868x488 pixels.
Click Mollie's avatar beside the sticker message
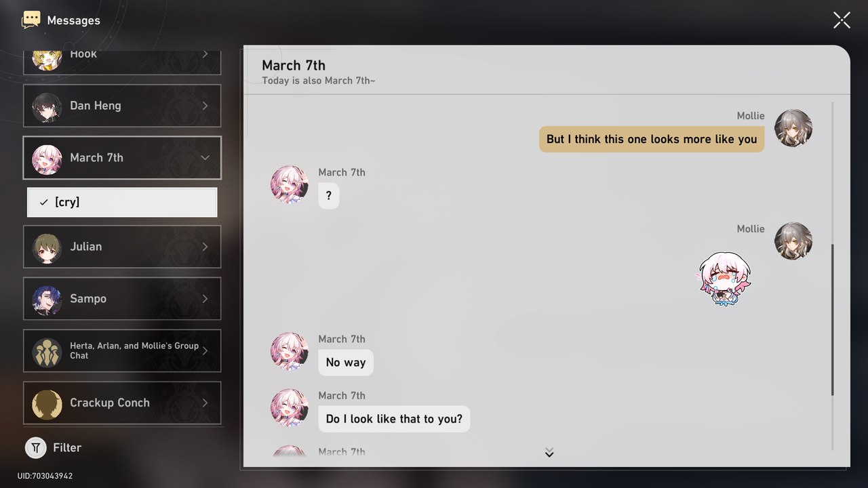point(793,241)
